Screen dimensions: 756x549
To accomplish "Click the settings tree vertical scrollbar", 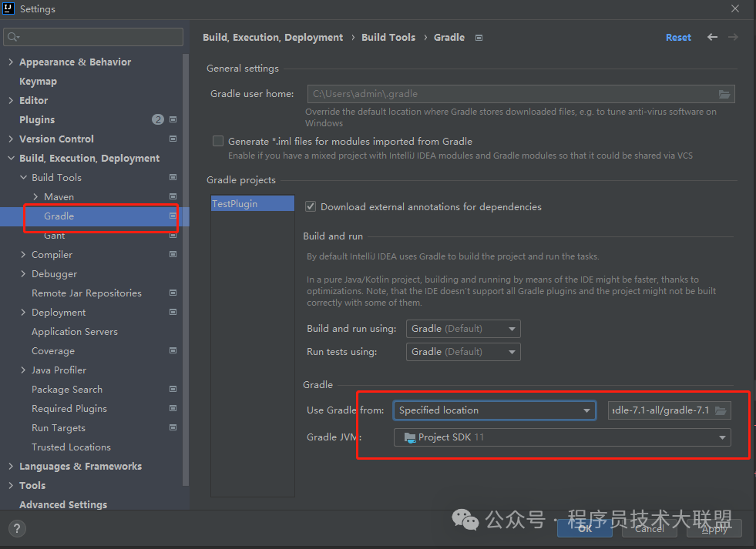I will (x=186, y=269).
